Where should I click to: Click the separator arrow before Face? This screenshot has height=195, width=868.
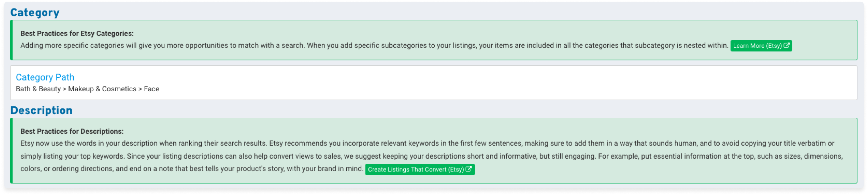coord(140,89)
